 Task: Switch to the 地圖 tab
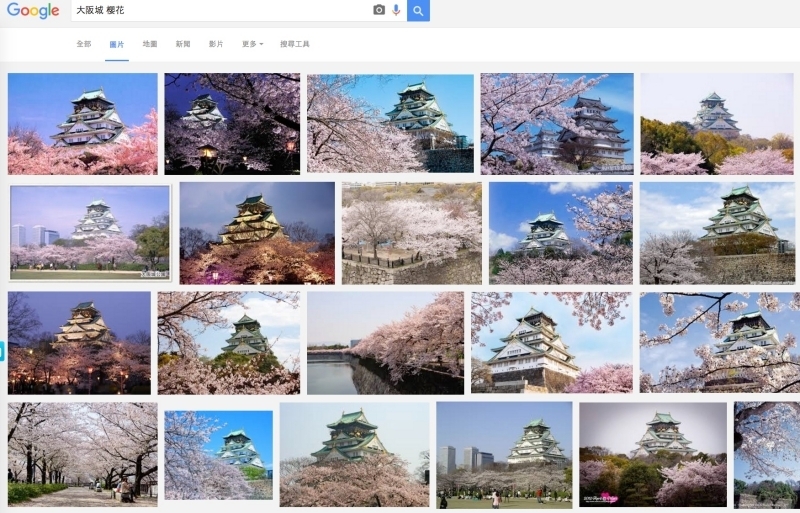click(150, 44)
